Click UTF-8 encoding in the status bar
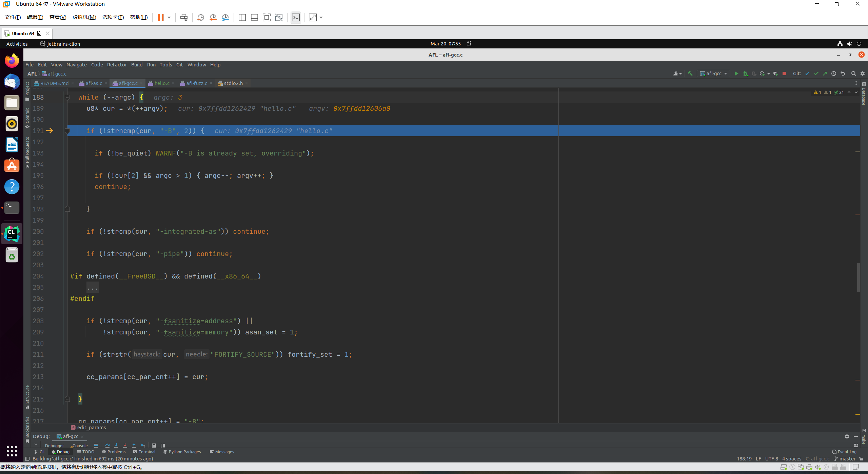Image resolution: width=868 pixels, height=474 pixels. coord(772,459)
